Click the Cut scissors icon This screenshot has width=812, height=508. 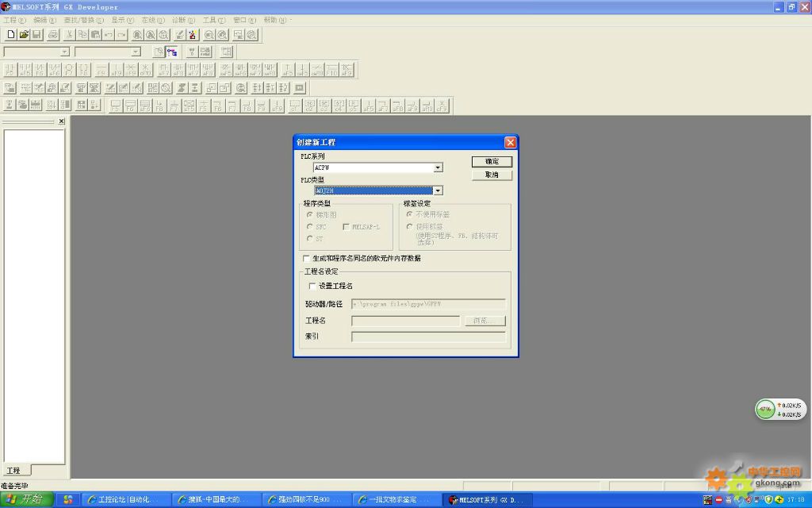pyautogui.click(x=70, y=34)
